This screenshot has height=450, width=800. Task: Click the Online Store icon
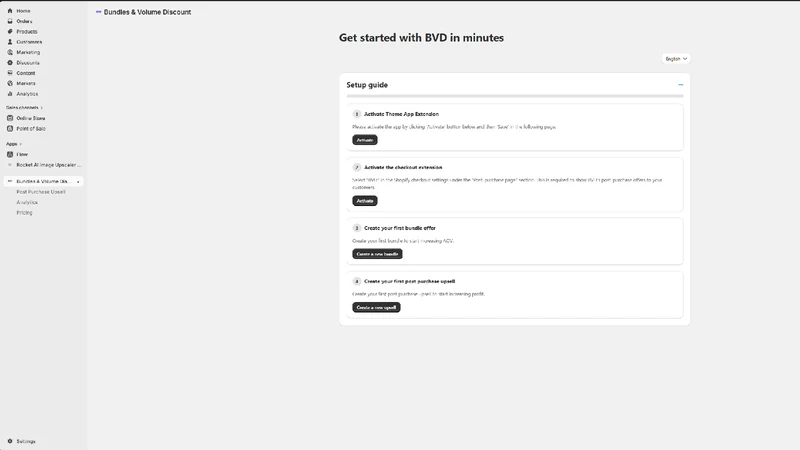point(10,118)
